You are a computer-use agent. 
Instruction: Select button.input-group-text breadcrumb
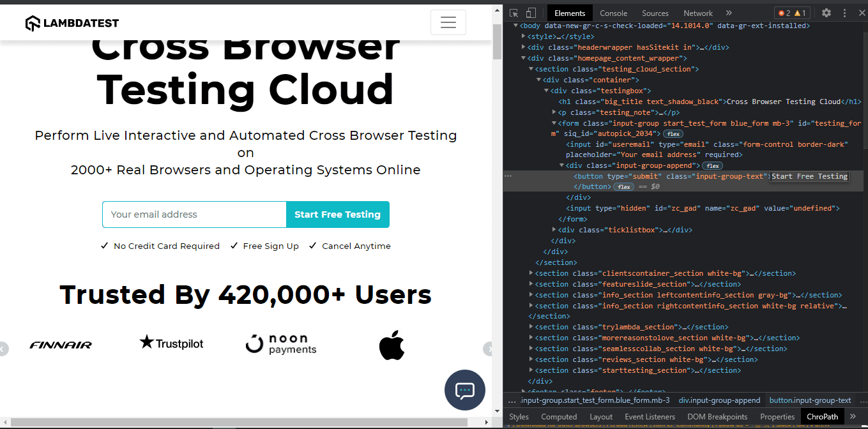(x=810, y=400)
